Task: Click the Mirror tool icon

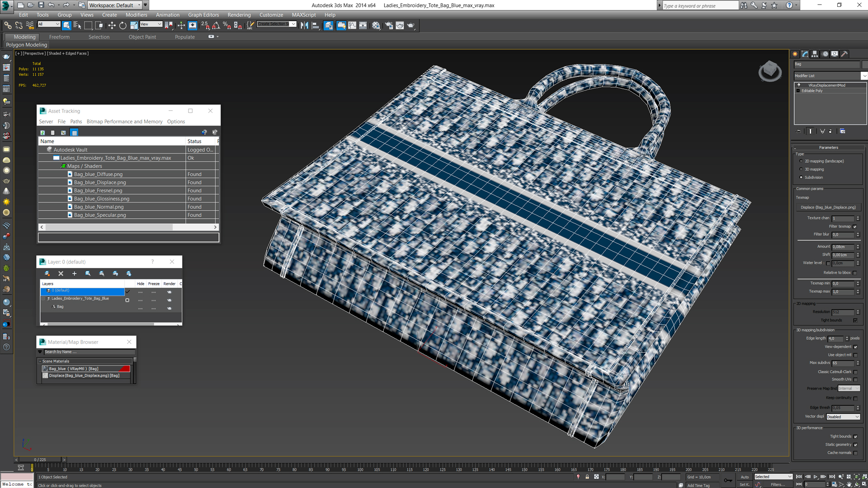Action: click(x=304, y=26)
